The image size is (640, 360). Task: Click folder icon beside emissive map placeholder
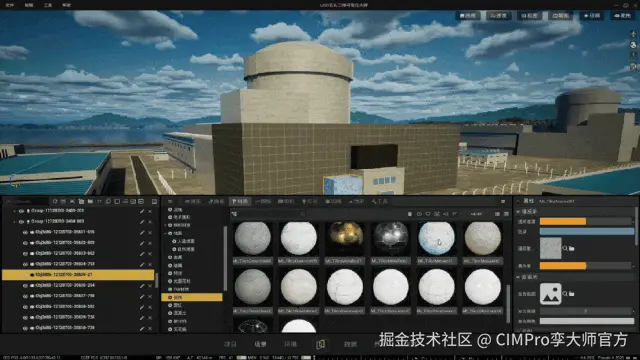click(x=572, y=293)
